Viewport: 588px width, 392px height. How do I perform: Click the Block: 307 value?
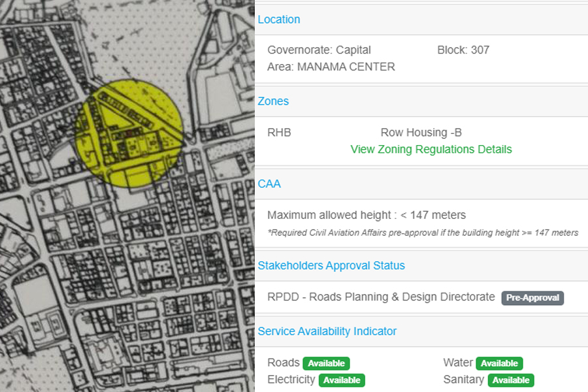pos(463,50)
